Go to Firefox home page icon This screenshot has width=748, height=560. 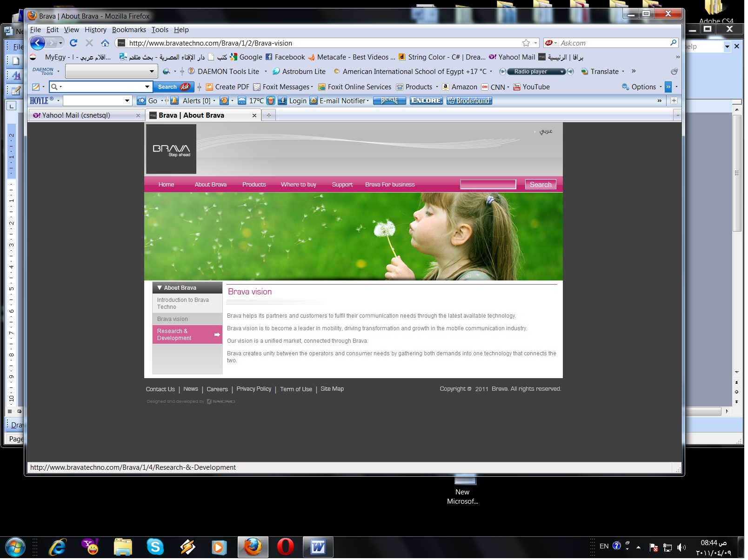click(105, 43)
